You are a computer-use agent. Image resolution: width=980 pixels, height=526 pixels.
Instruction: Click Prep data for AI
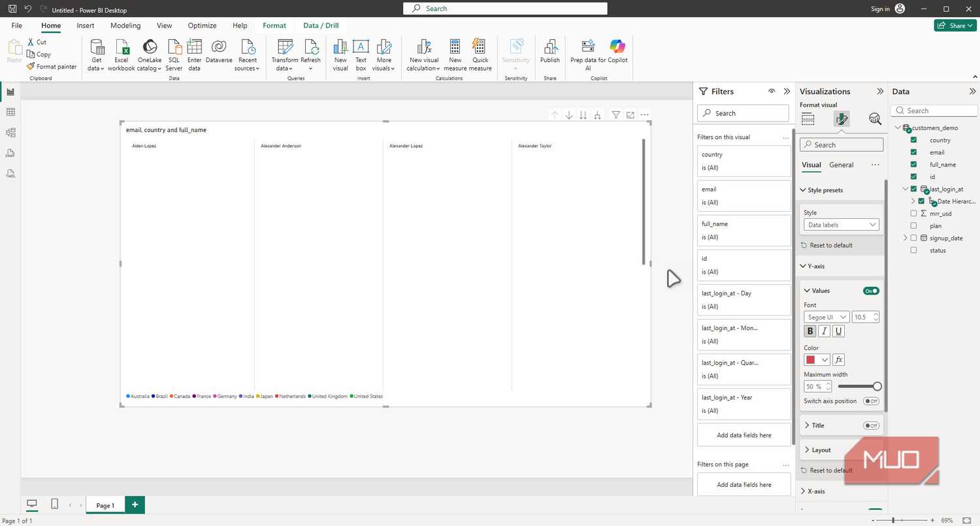click(588, 55)
